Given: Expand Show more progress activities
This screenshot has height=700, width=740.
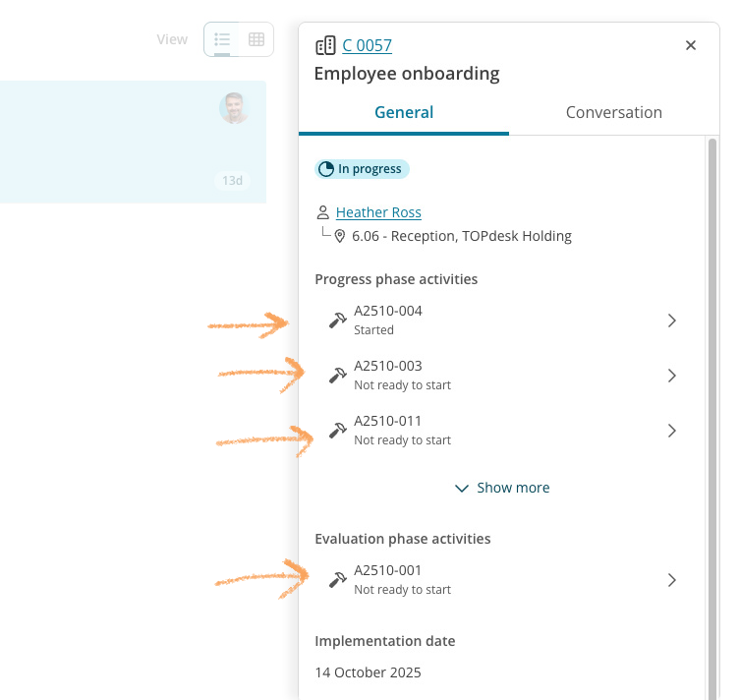Looking at the screenshot, I should [502, 488].
